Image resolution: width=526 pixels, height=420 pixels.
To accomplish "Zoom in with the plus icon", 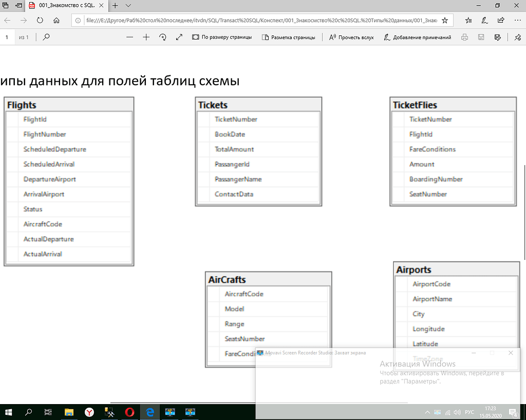I will click(146, 37).
